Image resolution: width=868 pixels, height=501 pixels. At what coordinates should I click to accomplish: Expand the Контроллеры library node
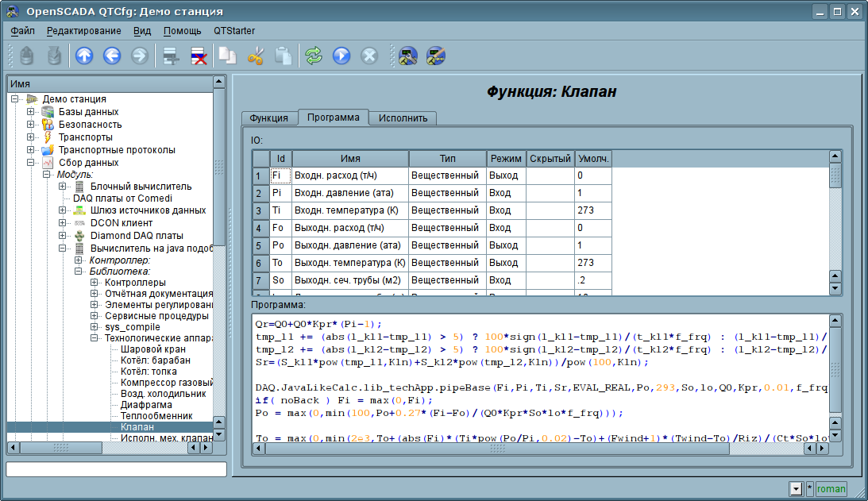point(95,283)
